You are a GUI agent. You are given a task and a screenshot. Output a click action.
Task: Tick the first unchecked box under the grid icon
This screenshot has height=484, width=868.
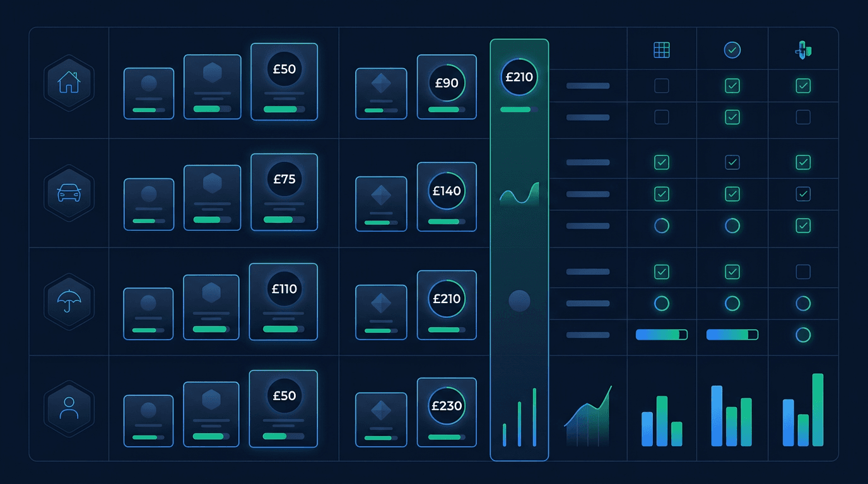point(661,86)
